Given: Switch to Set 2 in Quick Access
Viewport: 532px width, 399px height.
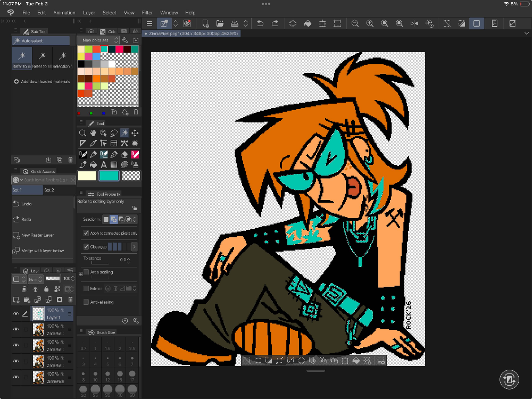Looking at the screenshot, I should point(49,190).
